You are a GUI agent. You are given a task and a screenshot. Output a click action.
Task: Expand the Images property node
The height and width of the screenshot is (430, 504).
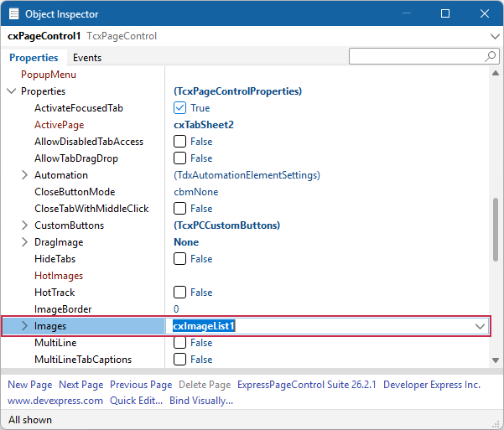coord(25,326)
